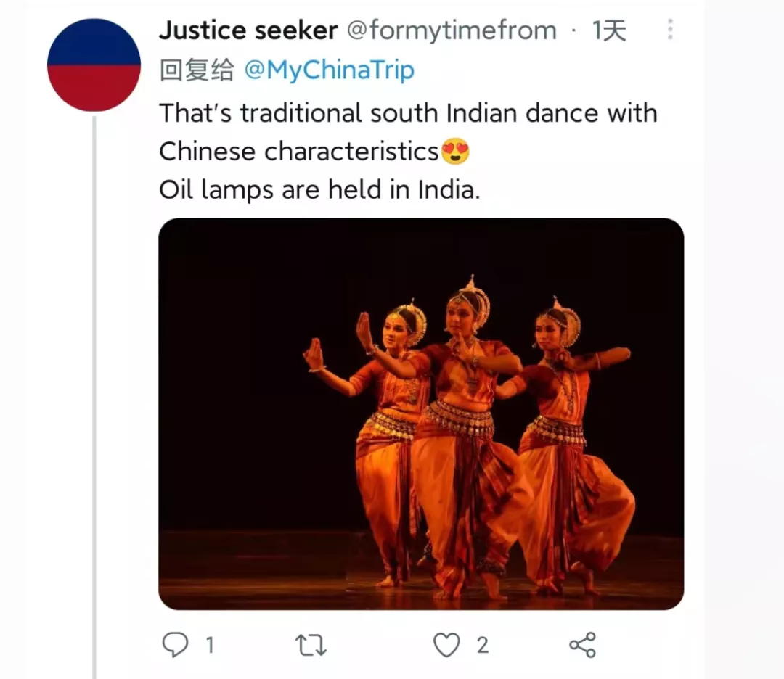Screen dimensions: 784x679
Task: Share the tweet via the share icon
Action: pyautogui.click(x=582, y=644)
